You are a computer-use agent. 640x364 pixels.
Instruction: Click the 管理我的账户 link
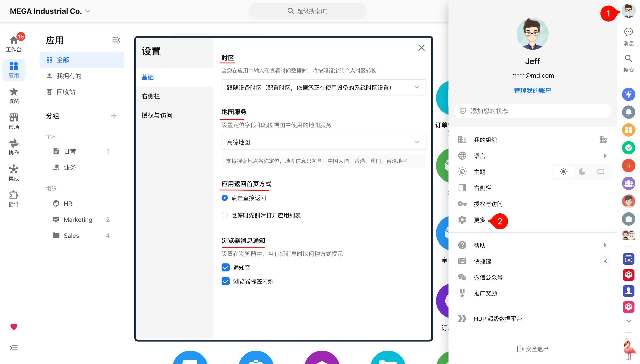(x=532, y=91)
